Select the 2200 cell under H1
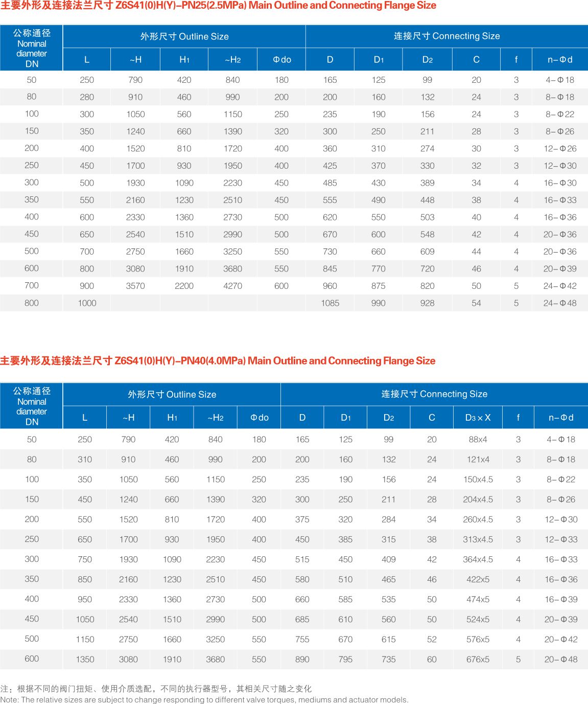The image size is (588, 704). click(184, 286)
